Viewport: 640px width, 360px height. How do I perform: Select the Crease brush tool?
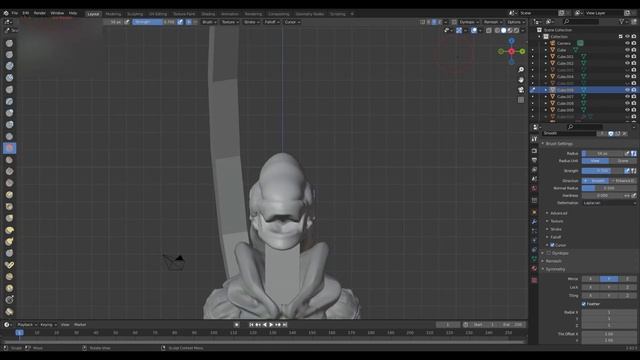pyautogui.click(x=9, y=136)
